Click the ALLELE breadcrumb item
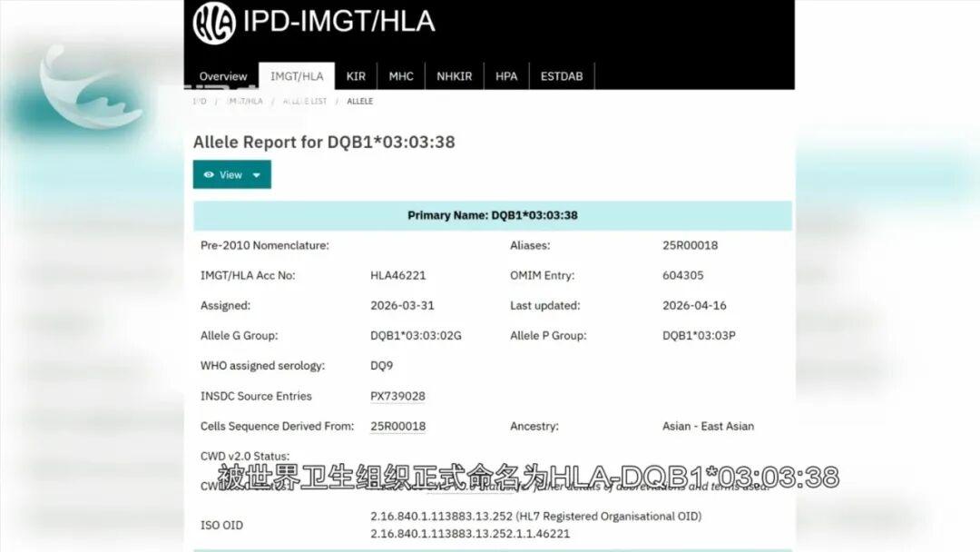Viewport: 980px width, 552px height. [x=360, y=102]
